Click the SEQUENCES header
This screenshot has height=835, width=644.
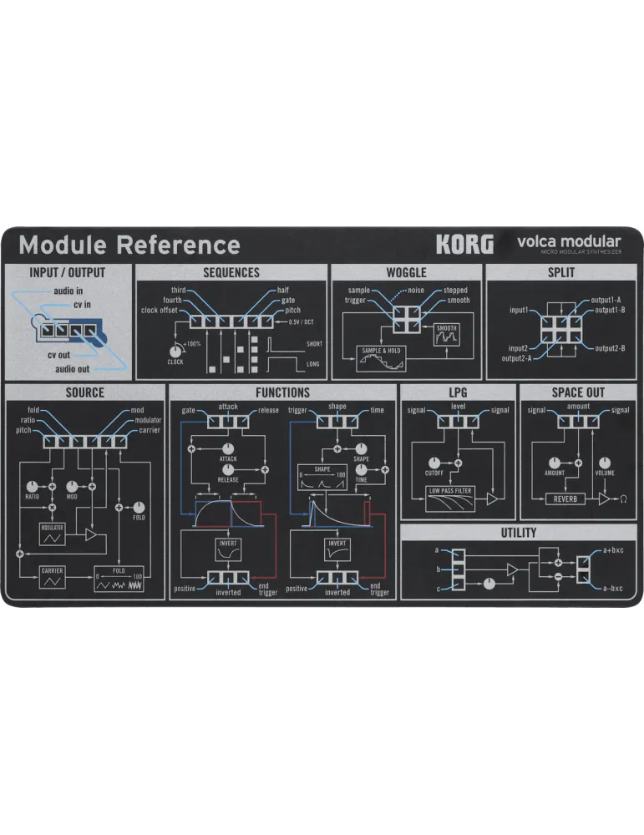click(231, 273)
